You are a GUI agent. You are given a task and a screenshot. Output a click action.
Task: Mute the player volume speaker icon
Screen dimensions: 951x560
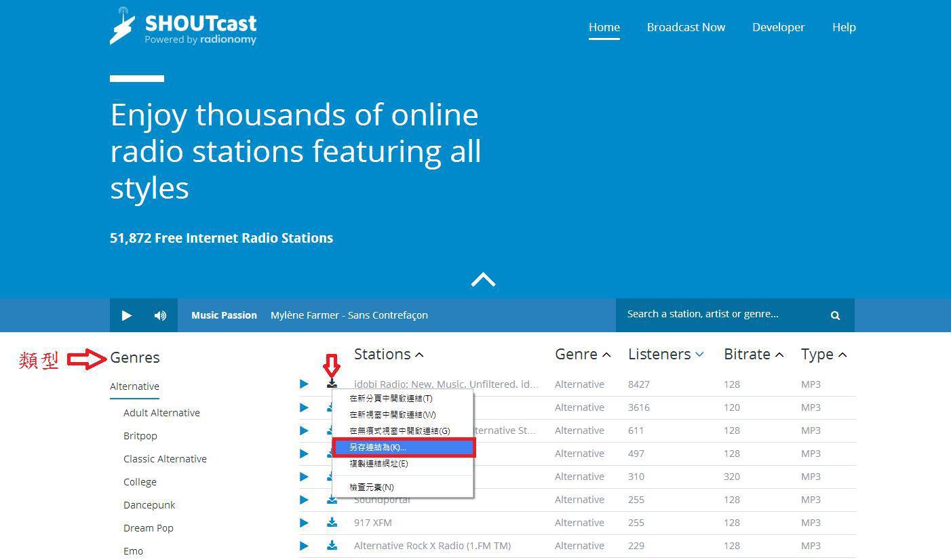point(160,315)
